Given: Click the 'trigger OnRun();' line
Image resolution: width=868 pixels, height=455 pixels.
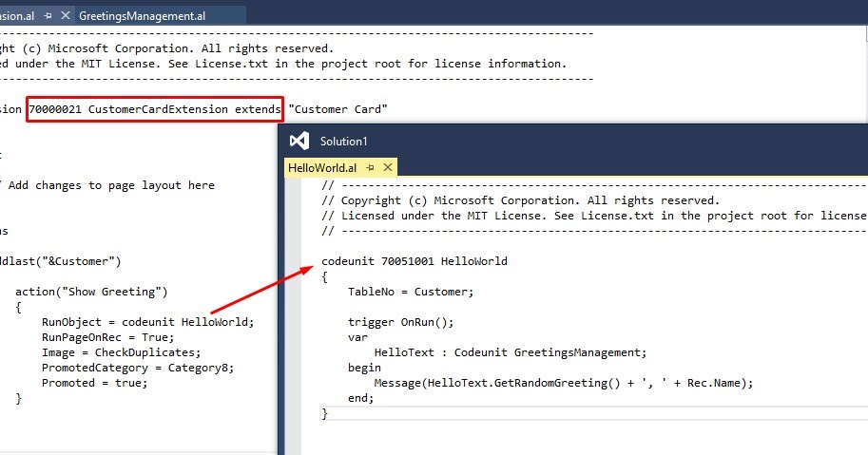Looking at the screenshot, I should click(x=401, y=322).
